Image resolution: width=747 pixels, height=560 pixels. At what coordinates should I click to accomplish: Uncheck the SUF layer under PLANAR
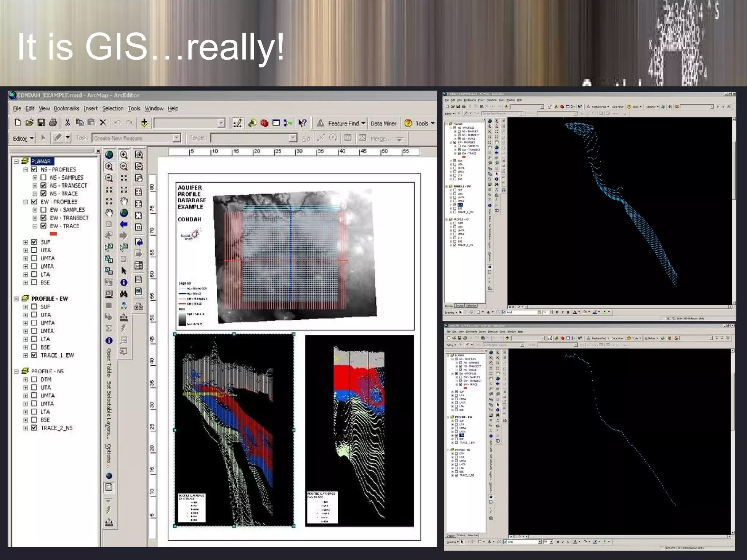coord(34,242)
